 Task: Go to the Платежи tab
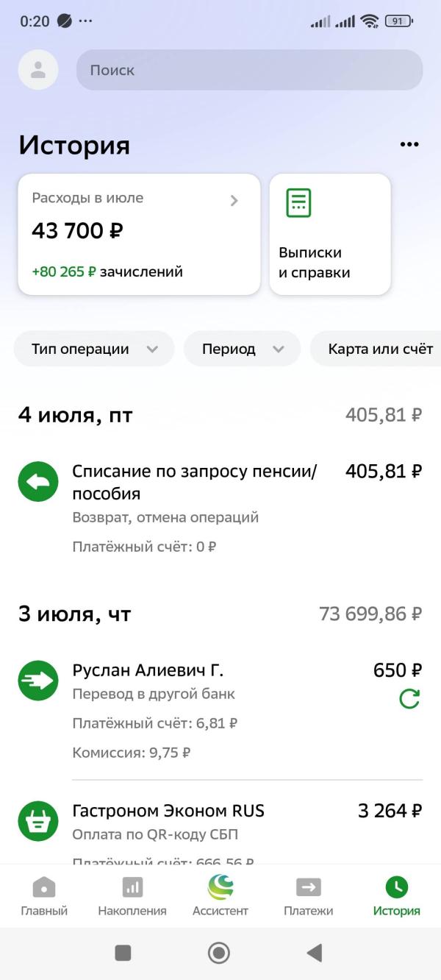point(309,896)
